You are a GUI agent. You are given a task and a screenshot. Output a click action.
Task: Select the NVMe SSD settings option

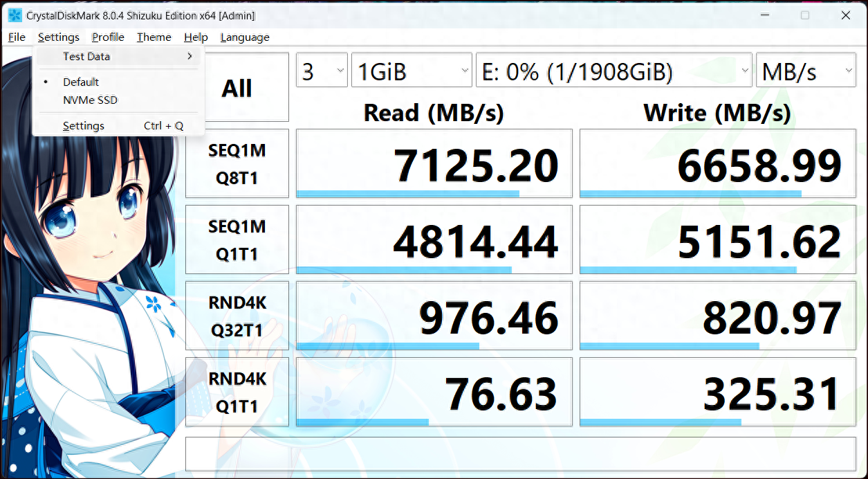tap(118, 100)
